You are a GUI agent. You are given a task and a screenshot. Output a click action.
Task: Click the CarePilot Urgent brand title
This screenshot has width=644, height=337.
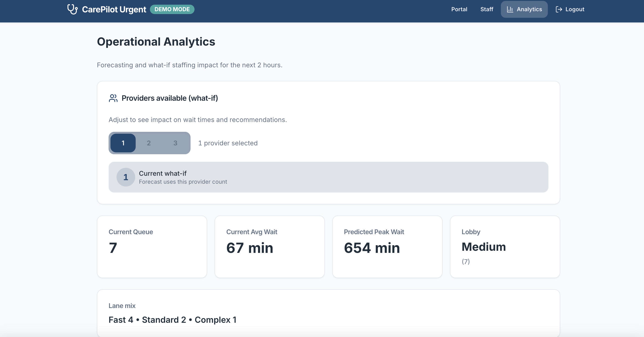(x=114, y=9)
